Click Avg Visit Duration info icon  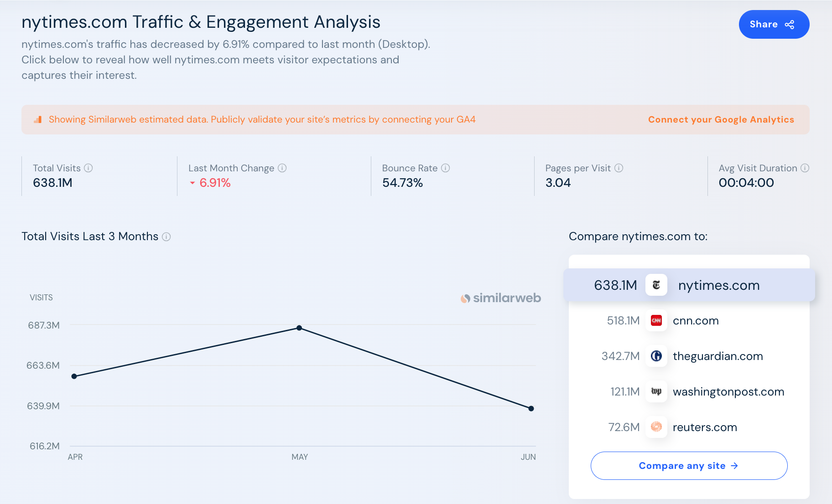(805, 168)
